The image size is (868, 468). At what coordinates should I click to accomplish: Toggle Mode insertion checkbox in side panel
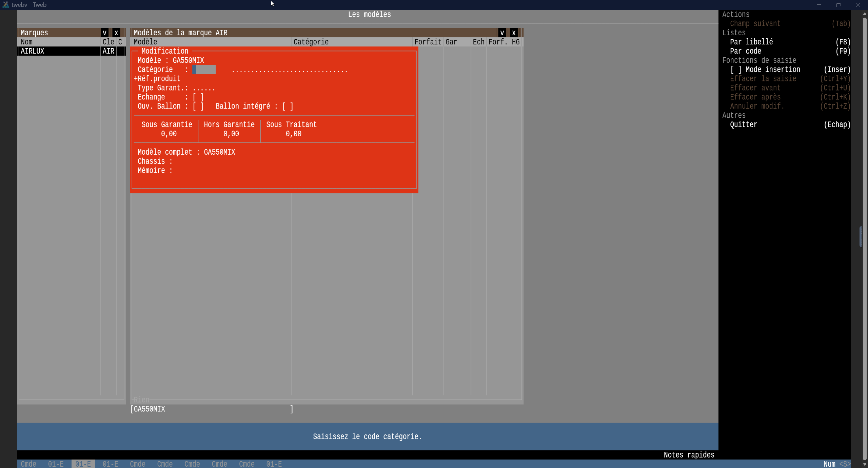[736, 70]
